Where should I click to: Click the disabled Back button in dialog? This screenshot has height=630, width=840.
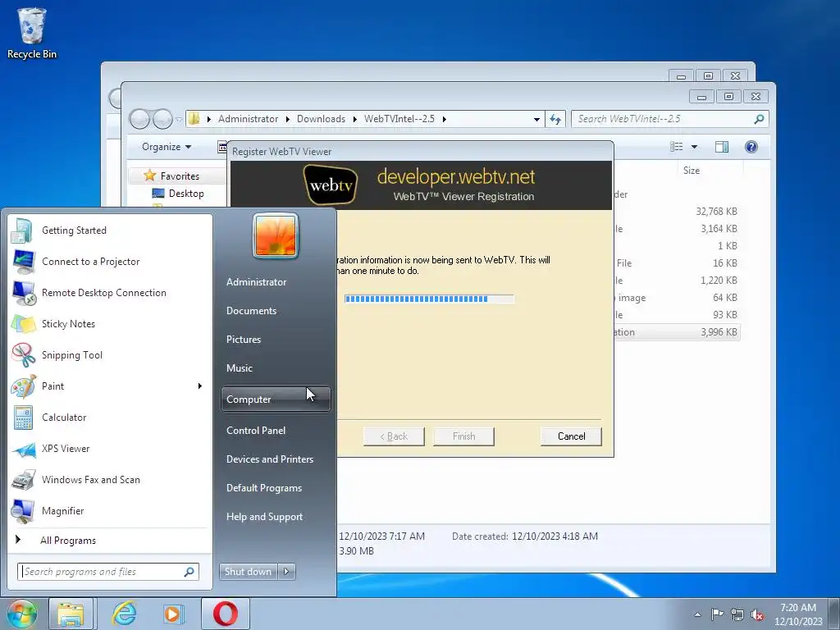point(394,436)
